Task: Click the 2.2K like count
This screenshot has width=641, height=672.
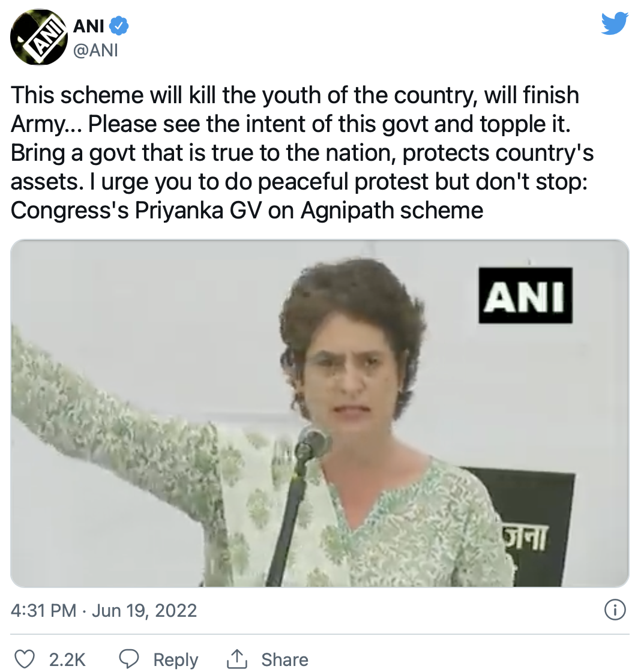Action: click(x=67, y=659)
